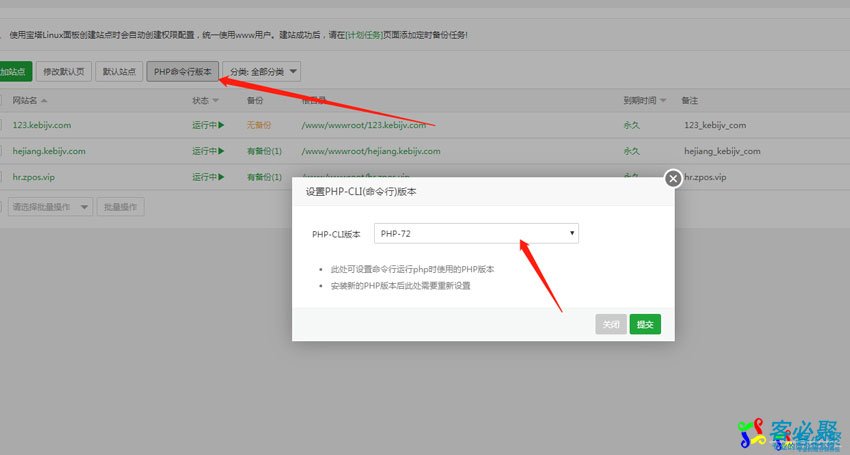This screenshot has height=455, width=850.
Task: Expand the 分类: 全部分类 category filter
Action: pos(262,72)
